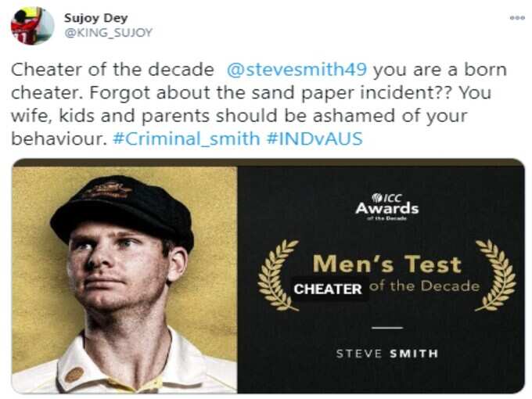Viewport: 532px width, 399px height.
Task: Open the Sujoy Dey display name
Action: [x=96, y=18]
